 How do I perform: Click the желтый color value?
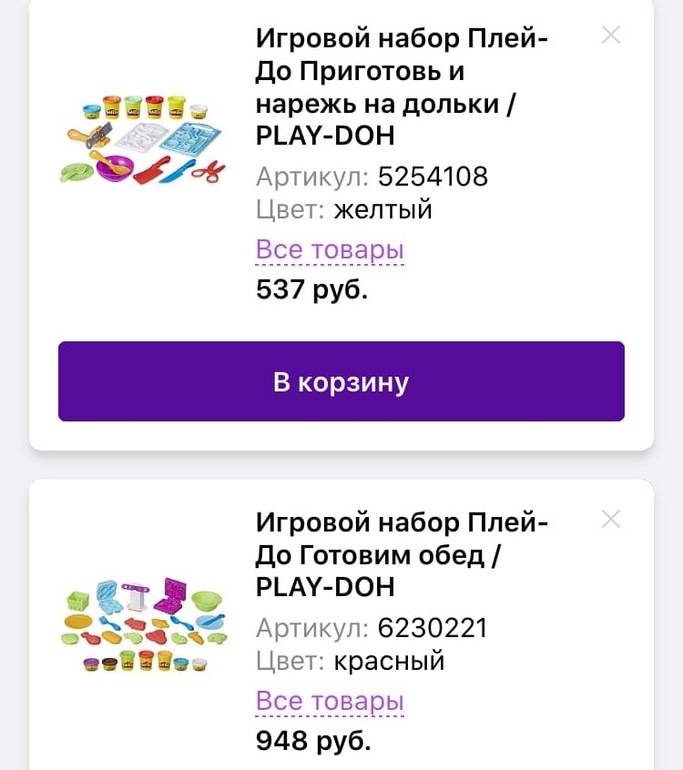pos(383,210)
